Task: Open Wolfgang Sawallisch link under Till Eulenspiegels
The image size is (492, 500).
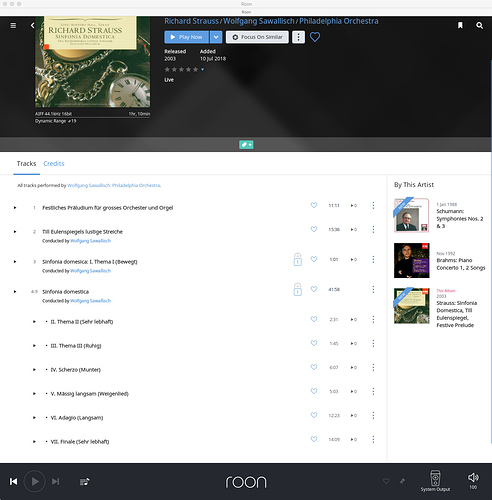Action: tap(90, 241)
